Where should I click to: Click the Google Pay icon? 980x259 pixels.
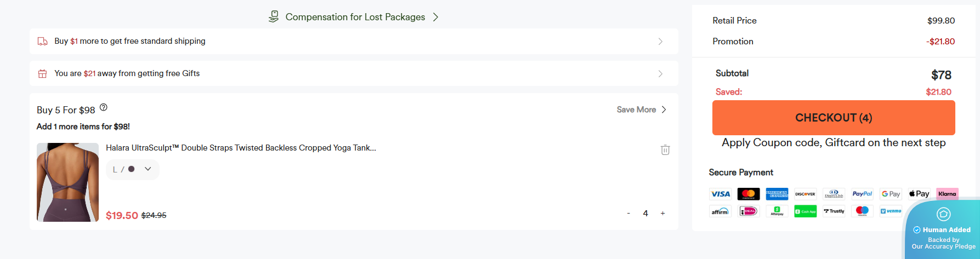[x=891, y=194]
